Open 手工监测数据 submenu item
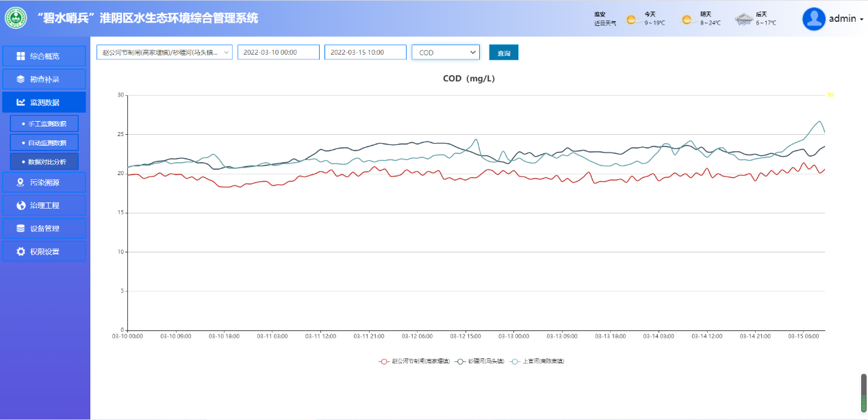Viewport: 868px width, 420px height. 44,124
